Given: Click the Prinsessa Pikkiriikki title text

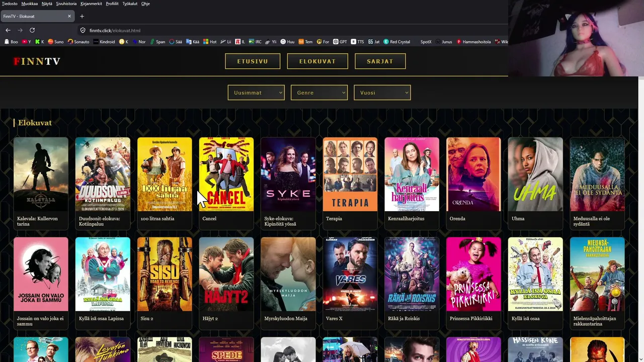Looking at the screenshot, I should click(x=471, y=319).
